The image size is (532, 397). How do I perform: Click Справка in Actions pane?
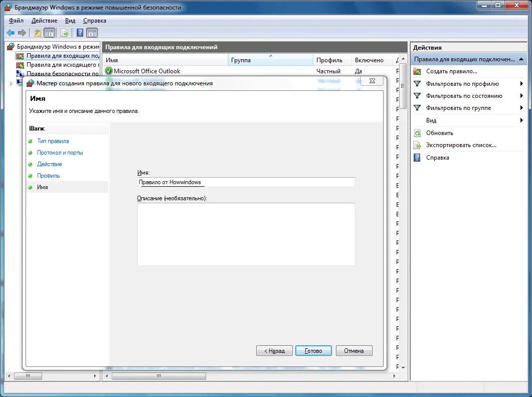438,158
